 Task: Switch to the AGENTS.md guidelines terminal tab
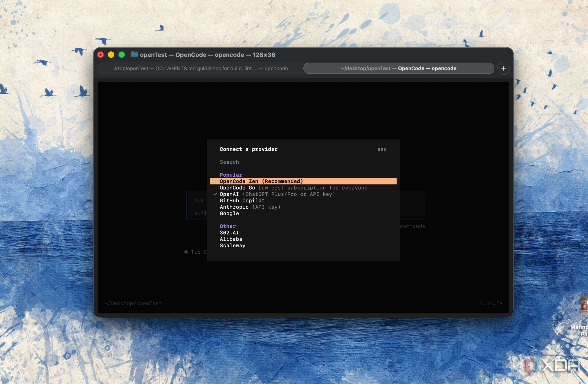199,68
